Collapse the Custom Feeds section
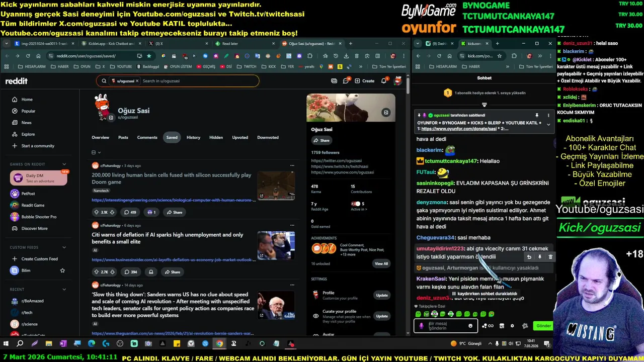This screenshot has height=362, width=644. [64, 247]
